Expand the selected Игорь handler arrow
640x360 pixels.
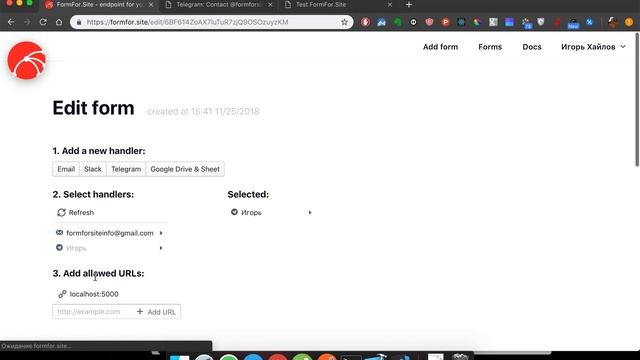point(310,212)
